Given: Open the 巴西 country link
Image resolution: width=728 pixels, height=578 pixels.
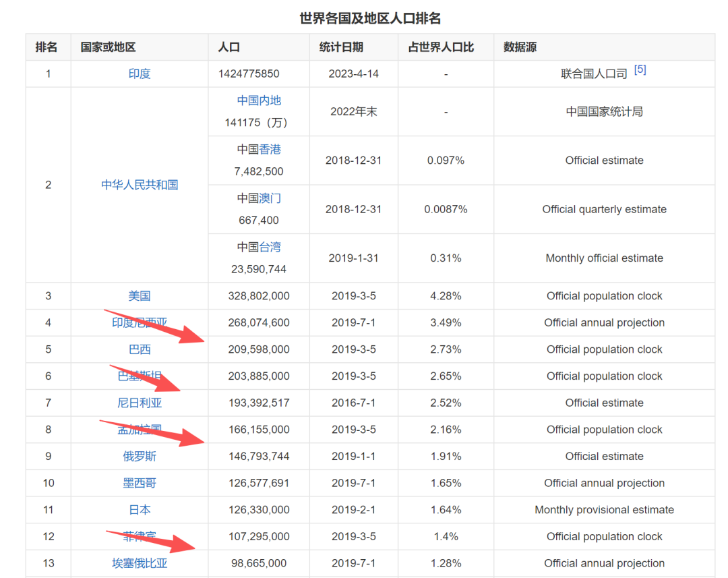Looking at the screenshot, I should [140, 349].
